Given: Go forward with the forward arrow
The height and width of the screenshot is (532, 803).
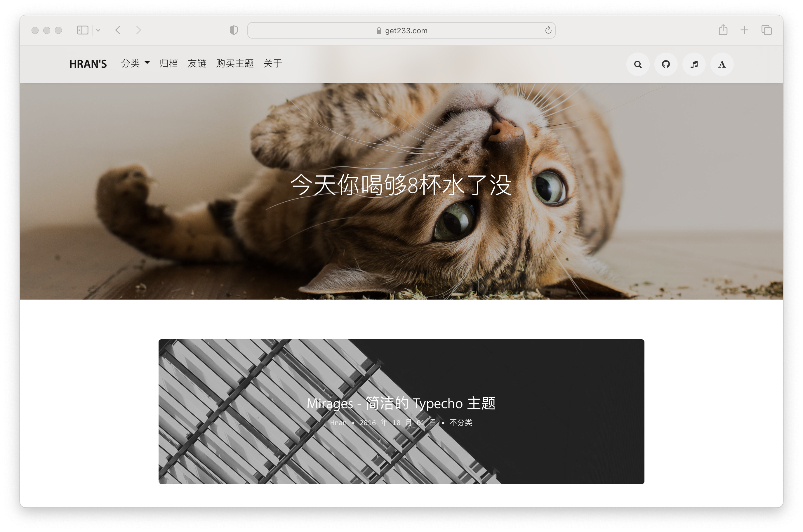Looking at the screenshot, I should coord(138,30).
